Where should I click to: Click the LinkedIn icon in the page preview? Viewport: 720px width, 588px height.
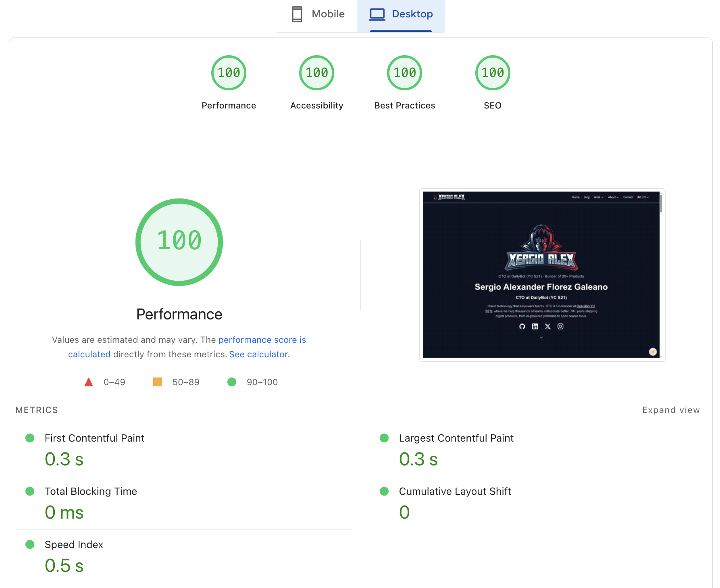coord(535,326)
